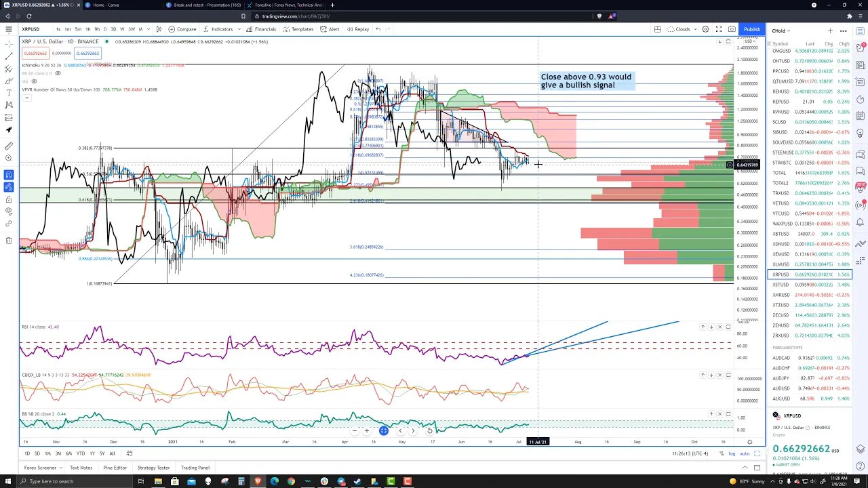This screenshot has height=488, width=868.
Task: Click the blue Publish button
Action: (752, 29)
